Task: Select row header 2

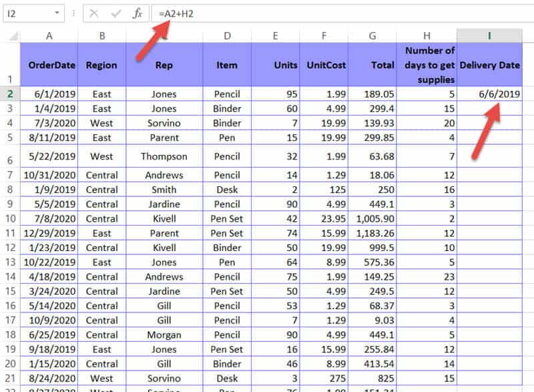Action: (x=10, y=94)
